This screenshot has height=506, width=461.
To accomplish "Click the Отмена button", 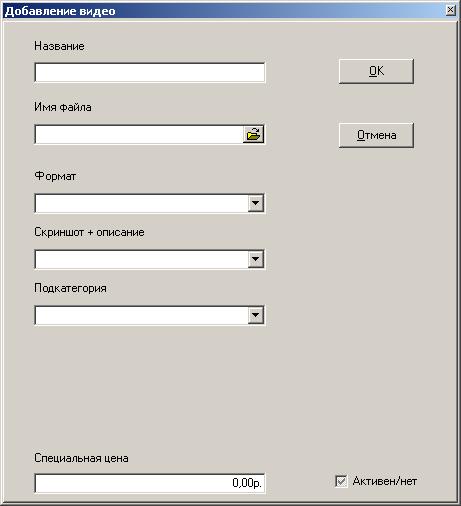I will coord(376,135).
